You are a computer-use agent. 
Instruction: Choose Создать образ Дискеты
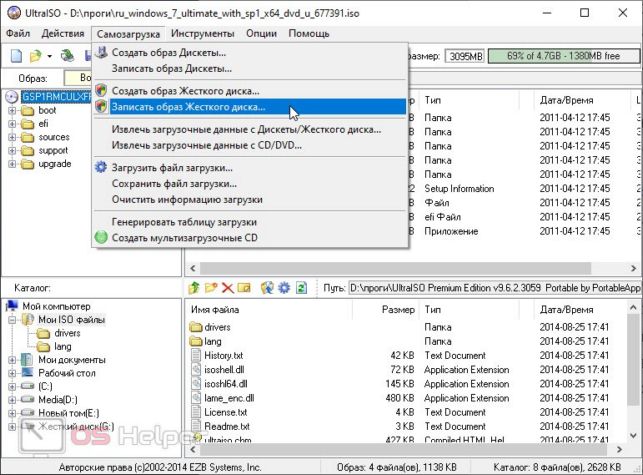point(250,53)
